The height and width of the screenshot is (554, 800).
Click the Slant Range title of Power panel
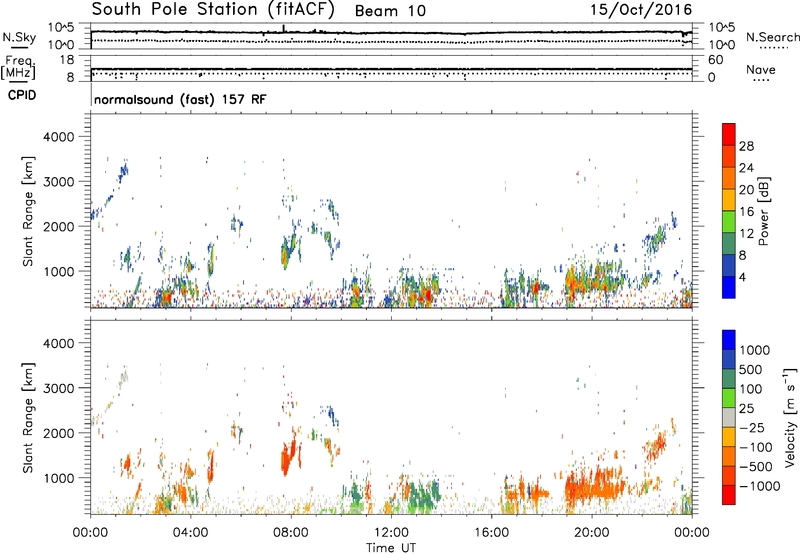point(28,211)
